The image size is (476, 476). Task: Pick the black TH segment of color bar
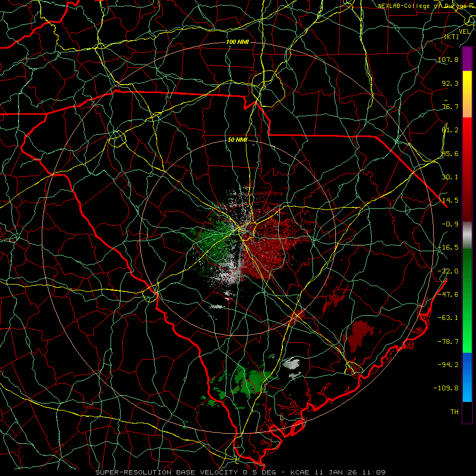coord(467,413)
